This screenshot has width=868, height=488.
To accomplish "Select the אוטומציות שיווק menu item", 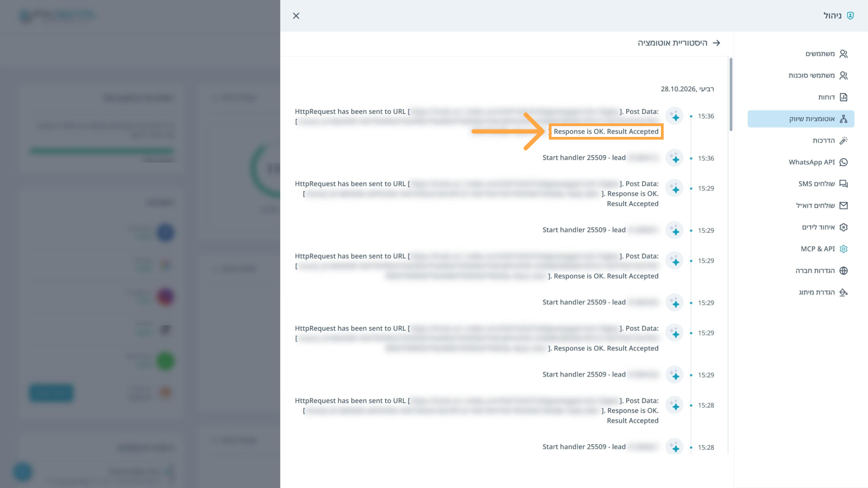I will coord(801,119).
